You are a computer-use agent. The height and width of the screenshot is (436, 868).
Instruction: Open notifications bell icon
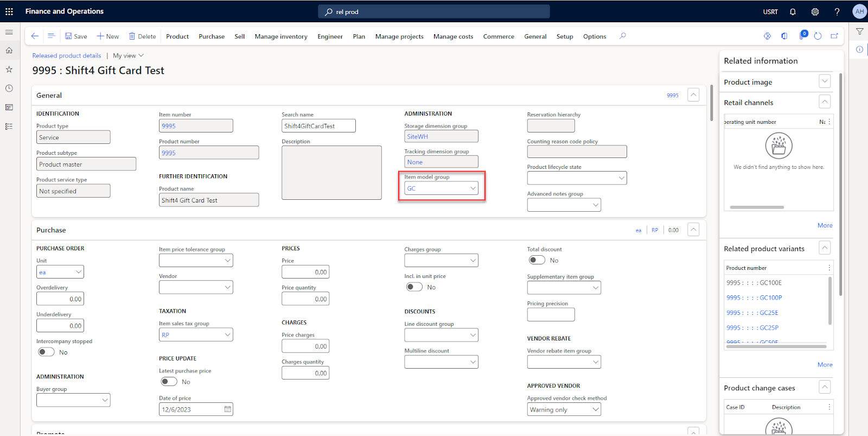[793, 11]
